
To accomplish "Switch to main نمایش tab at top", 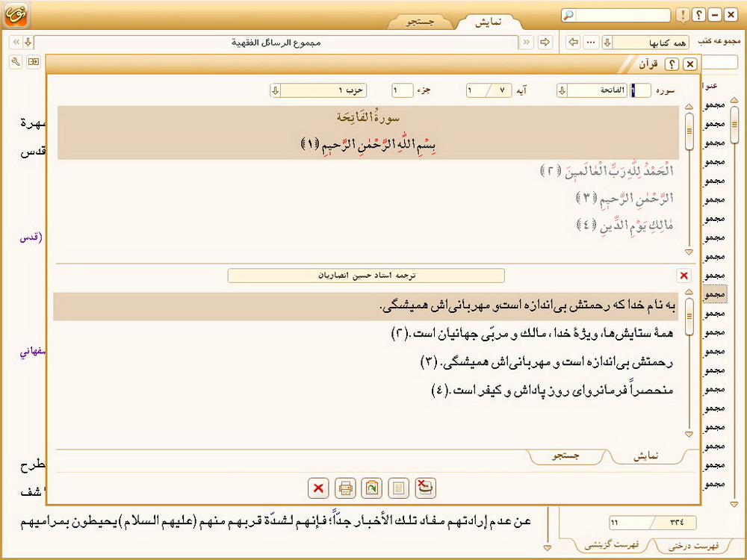I will (x=489, y=22).
